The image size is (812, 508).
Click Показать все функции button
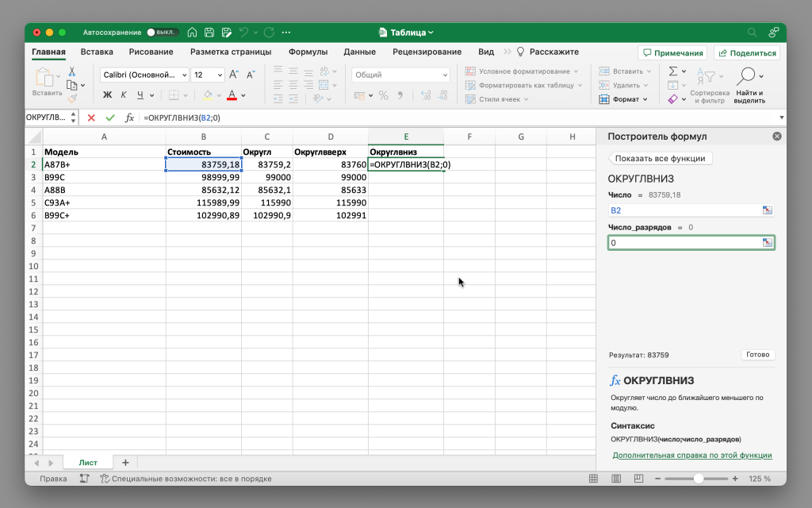(x=661, y=158)
